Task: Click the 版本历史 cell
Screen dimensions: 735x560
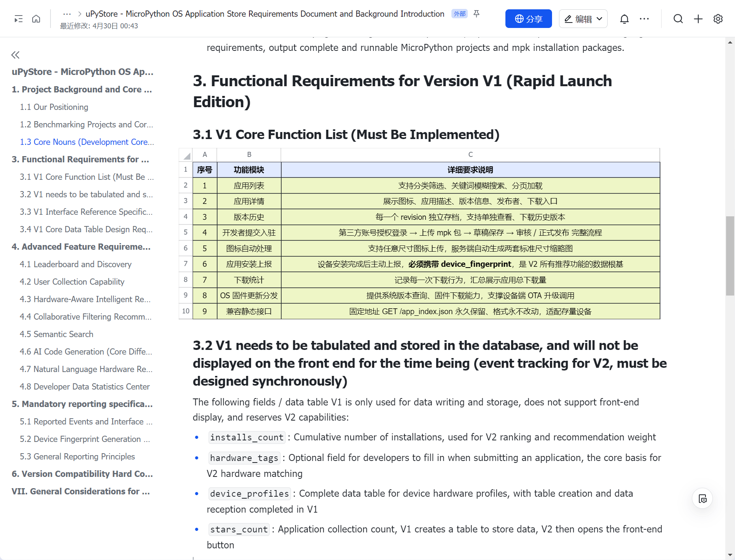Action: (249, 217)
